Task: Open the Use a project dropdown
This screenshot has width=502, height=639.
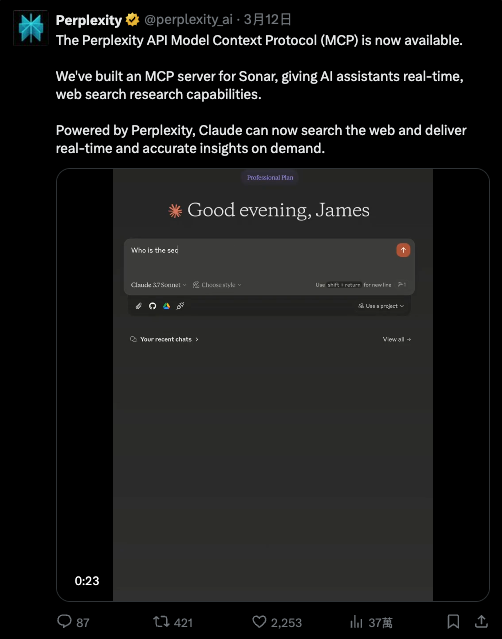Action: coord(381,306)
